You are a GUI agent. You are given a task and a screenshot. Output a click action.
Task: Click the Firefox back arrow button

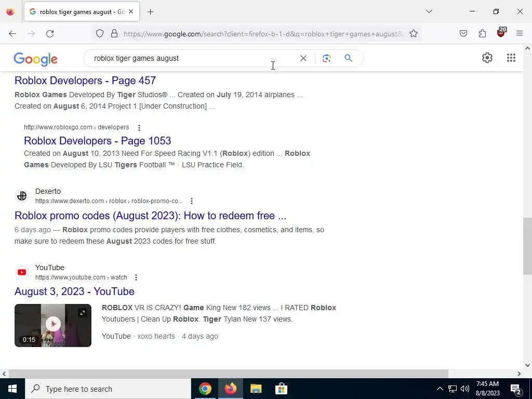click(x=12, y=34)
